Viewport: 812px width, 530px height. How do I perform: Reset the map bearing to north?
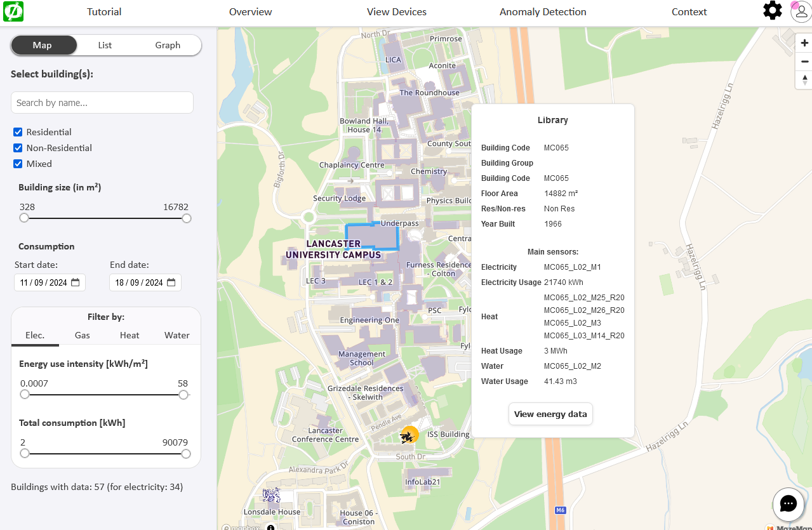pyautogui.click(x=804, y=80)
